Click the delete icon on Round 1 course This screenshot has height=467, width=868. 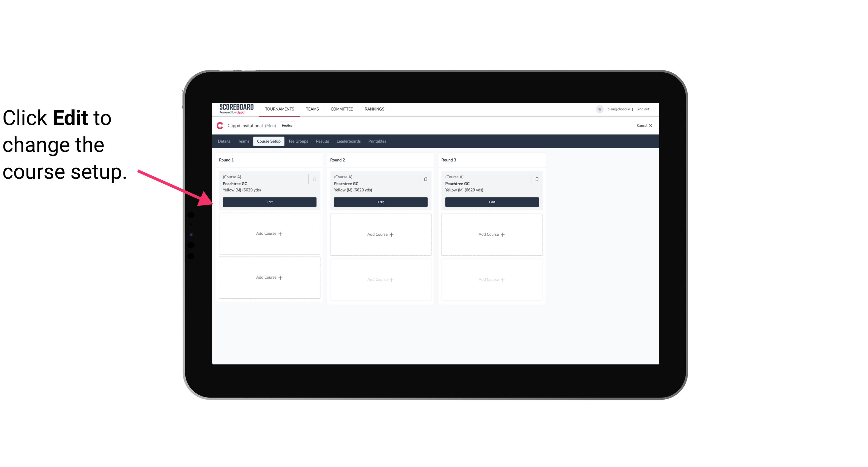pos(314,179)
